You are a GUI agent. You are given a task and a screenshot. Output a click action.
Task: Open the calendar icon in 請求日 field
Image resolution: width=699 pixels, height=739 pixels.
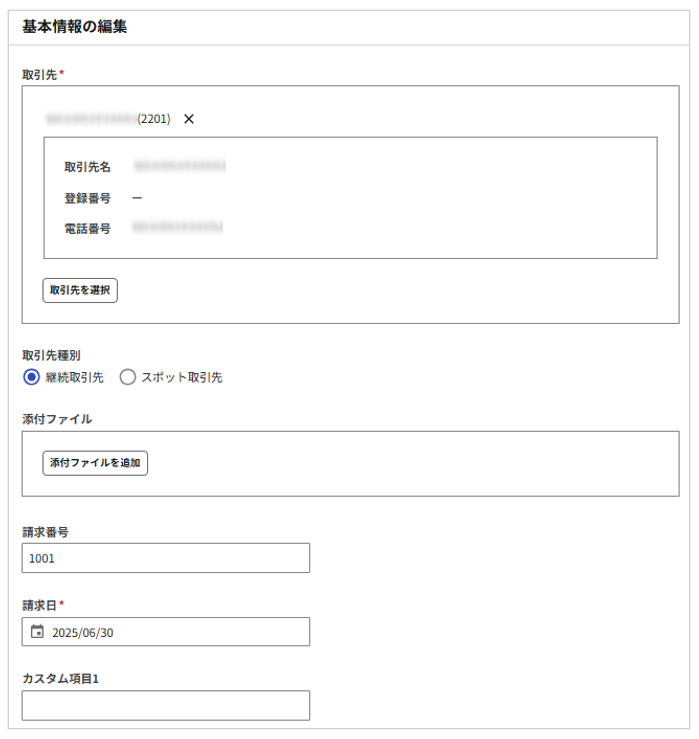point(37,632)
